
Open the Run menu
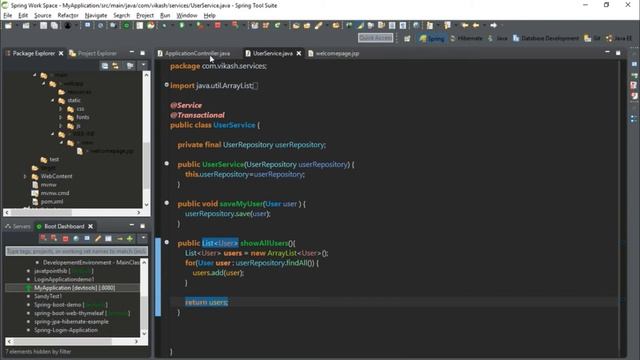click(x=165, y=16)
